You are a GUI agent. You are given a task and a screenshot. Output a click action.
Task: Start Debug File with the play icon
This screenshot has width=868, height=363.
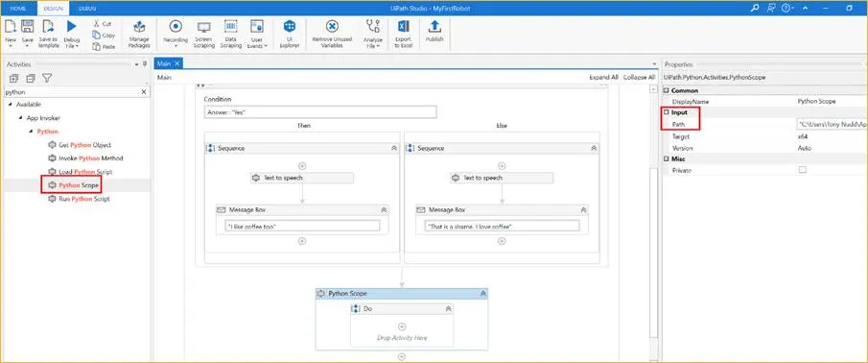tap(71, 26)
